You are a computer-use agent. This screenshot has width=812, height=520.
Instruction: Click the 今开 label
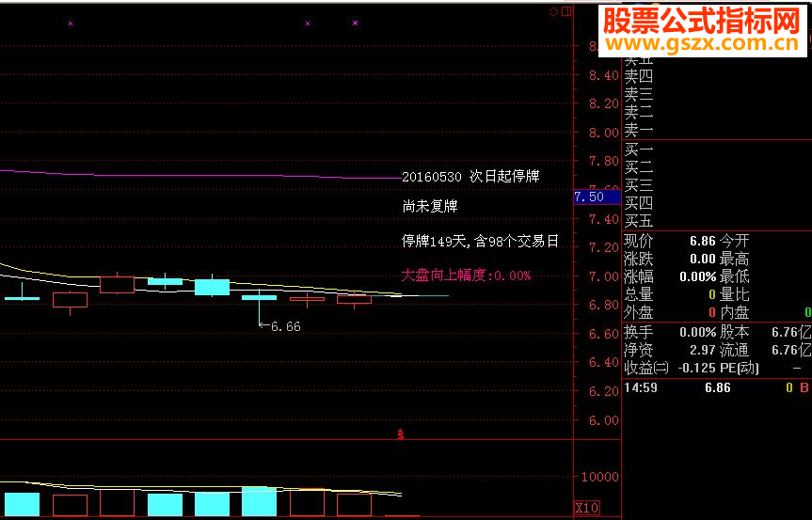[734, 241]
